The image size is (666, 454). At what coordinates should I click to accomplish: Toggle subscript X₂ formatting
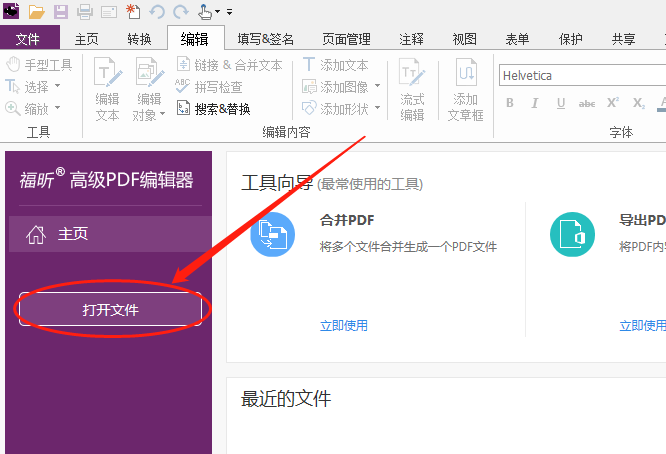(638, 103)
